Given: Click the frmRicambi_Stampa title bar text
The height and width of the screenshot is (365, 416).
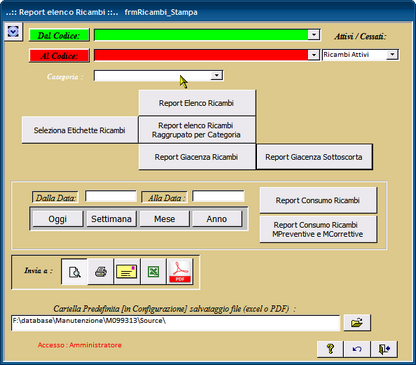Looking at the screenshot, I should pyautogui.click(x=161, y=12).
